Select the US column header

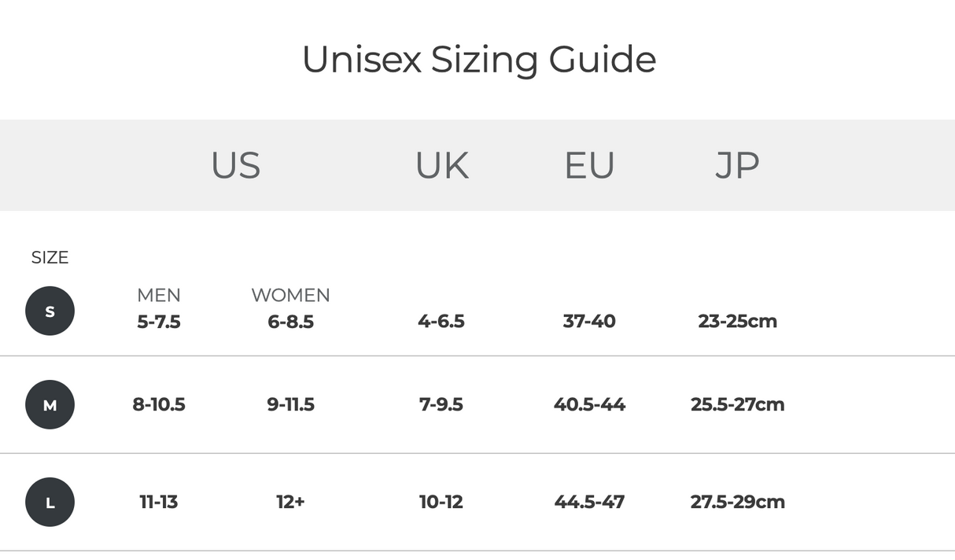235,165
